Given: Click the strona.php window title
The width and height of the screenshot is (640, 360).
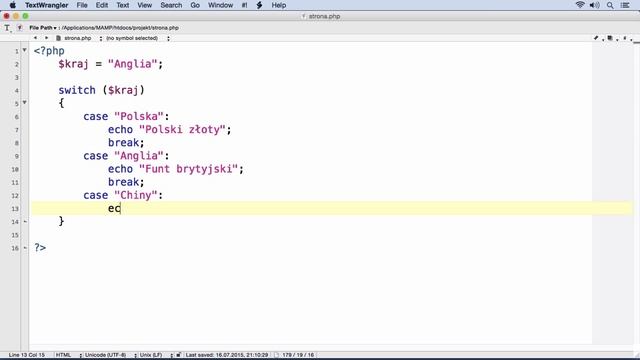Looking at the screenshot, I should (x=324, y=16).
